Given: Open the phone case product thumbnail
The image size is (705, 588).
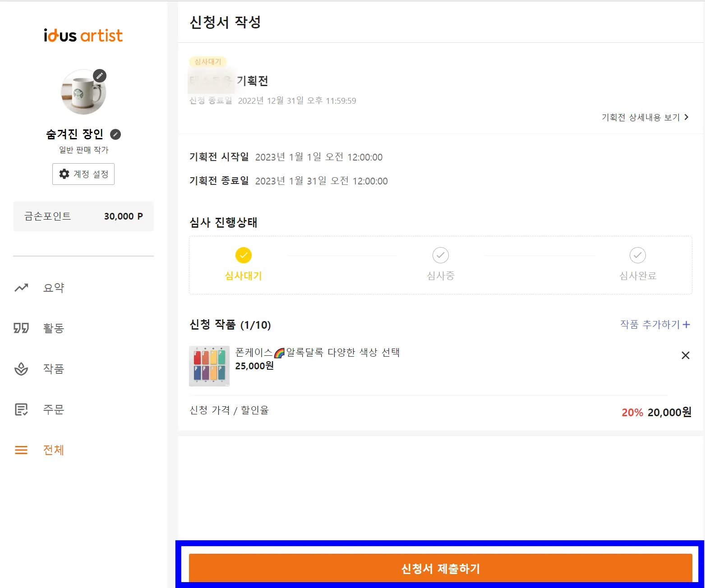Looking at the screenshot, I should click(209, 366).
